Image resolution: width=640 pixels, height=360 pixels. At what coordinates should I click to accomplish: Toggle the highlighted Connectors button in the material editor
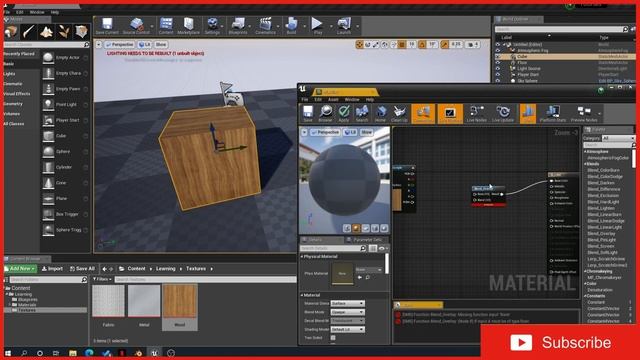[x=423, y=113]
